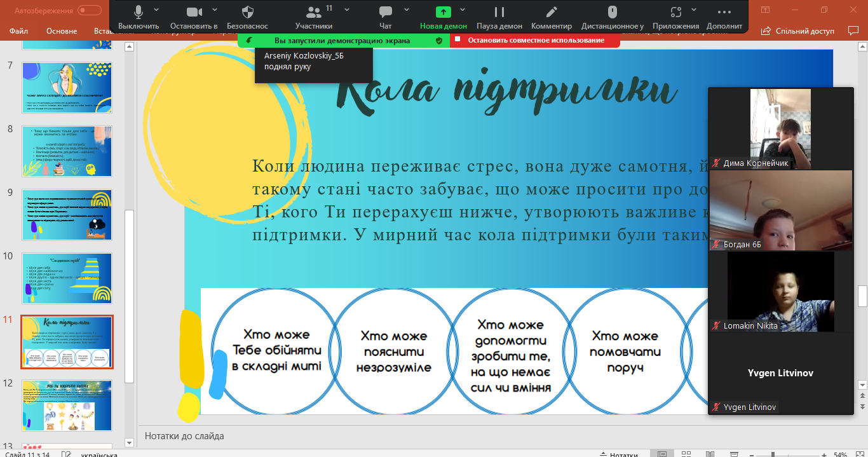Select slide 12 thumbnail
The width and height of the screenshot is (868, 457).
[x=67, y=406]
